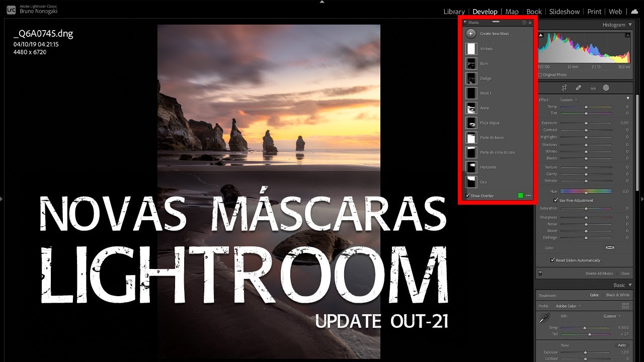The image size is (644, 362).
Task: Collapse the Histogram panel triangle
Action: coord(629,25)
